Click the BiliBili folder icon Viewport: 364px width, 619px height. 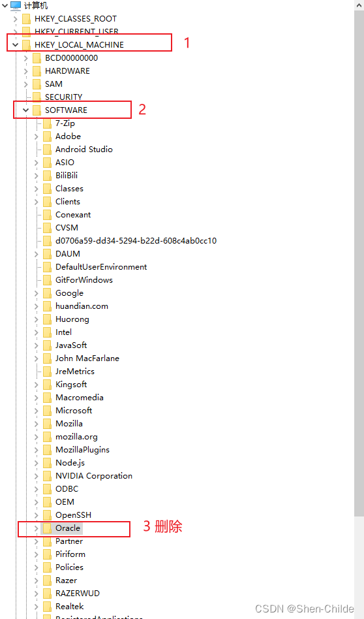[x=48, y=175]
